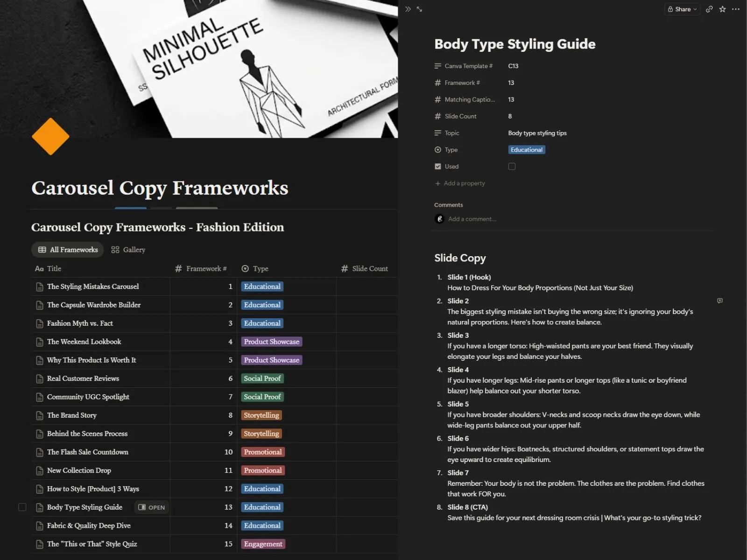Click the Carousel Copy Frameworks page title
This screenshot has height=560, width=747.
[x=160, y=188]
